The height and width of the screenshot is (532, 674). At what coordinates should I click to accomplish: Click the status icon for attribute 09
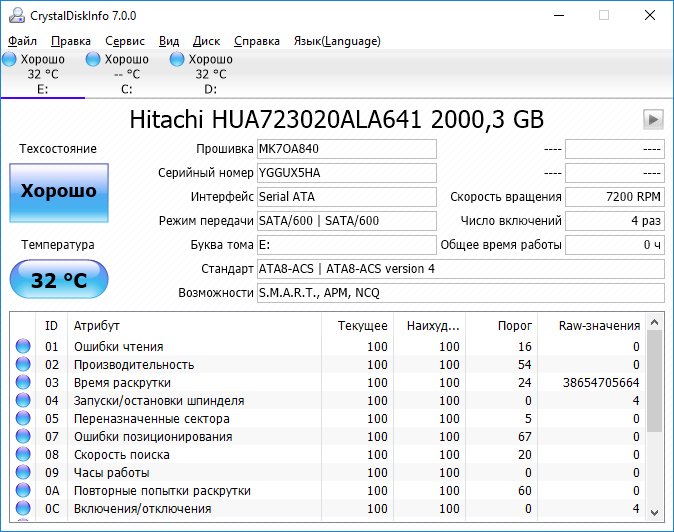tap(23, 472)
